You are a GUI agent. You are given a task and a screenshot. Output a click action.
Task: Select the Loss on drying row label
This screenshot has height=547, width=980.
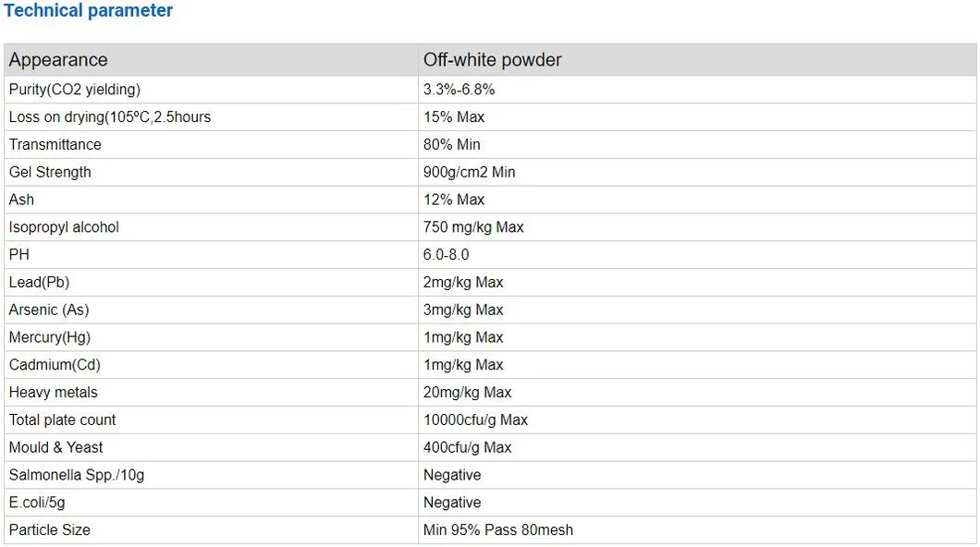pos(110,117)
